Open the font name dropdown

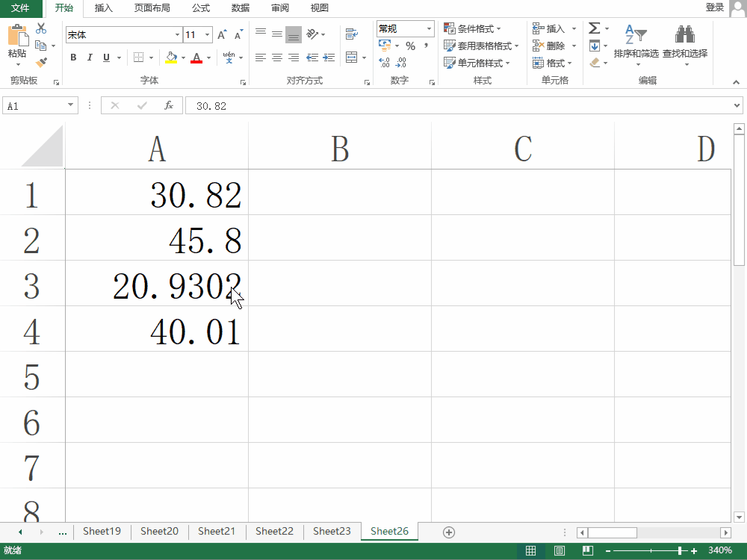(177, 35)
